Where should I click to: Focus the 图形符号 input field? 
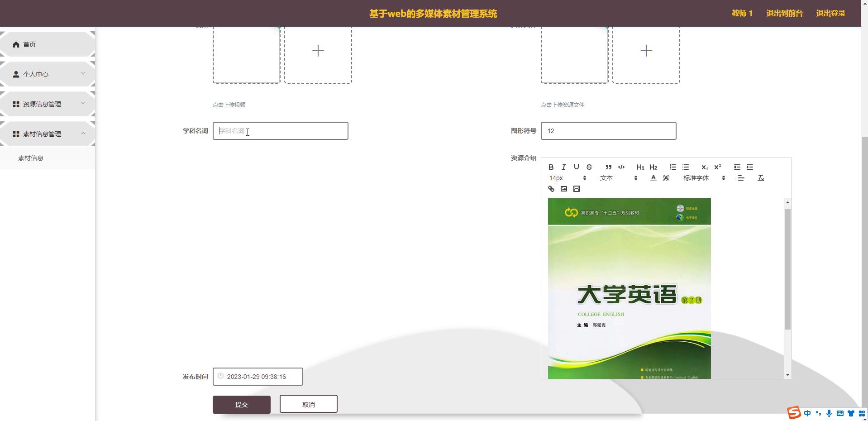tap(609, 131)
